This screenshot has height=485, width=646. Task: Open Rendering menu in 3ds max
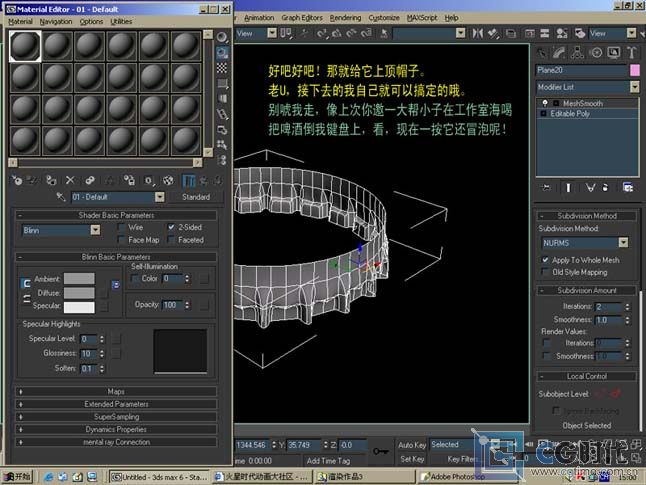345,18
